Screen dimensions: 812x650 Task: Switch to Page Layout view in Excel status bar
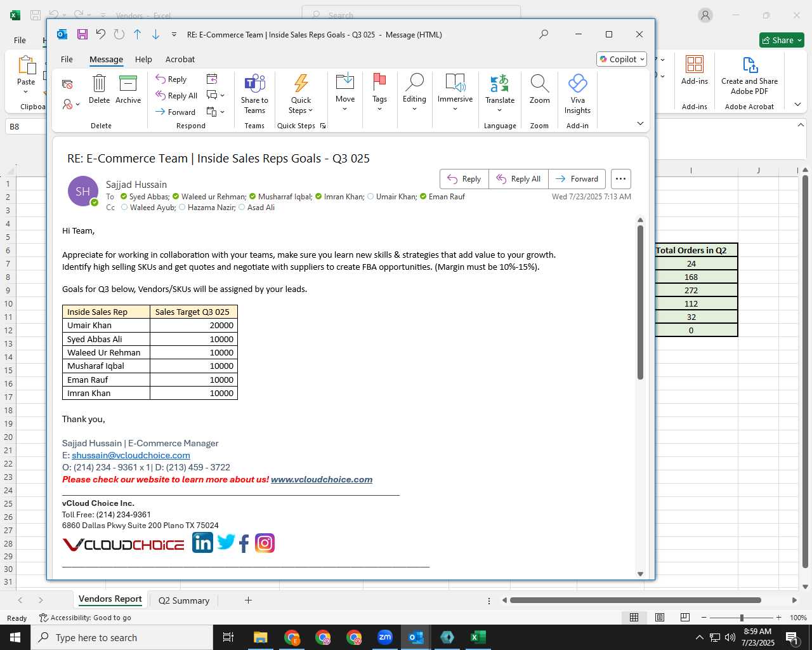660,618
